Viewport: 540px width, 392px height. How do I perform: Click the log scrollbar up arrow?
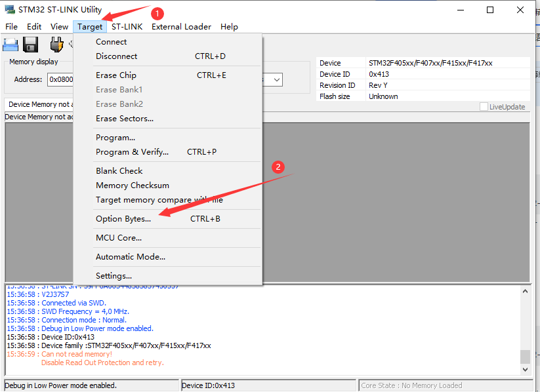(x=525, y=292)
